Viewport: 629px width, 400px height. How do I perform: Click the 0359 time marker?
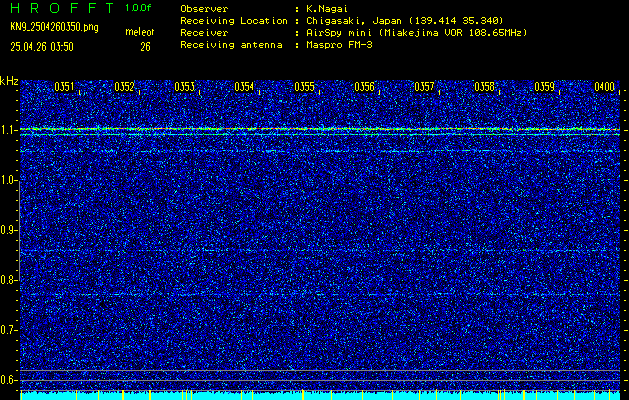pos(545,87)
